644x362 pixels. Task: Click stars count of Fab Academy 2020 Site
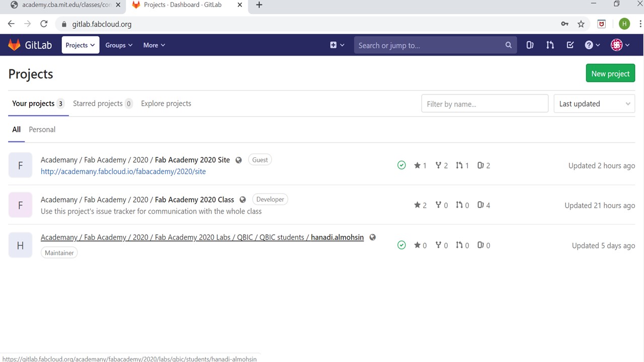tap(420, 165)
